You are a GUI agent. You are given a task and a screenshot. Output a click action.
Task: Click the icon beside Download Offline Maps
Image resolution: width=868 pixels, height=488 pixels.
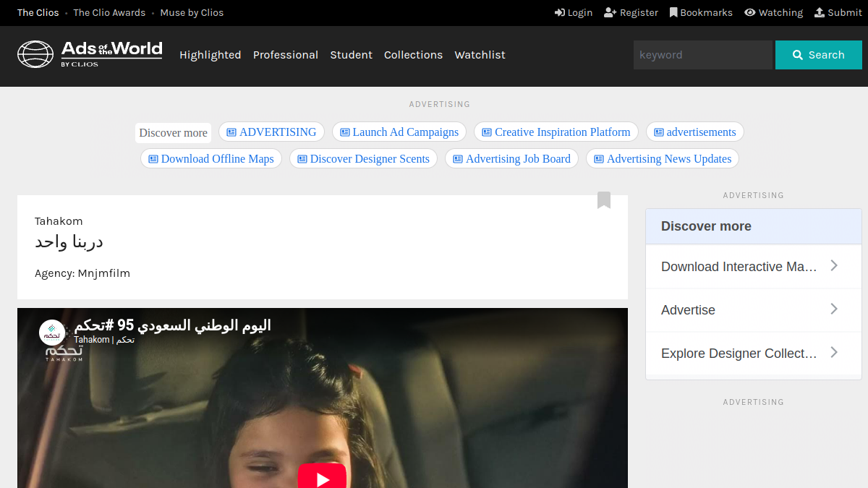click(x=153, y=159)
